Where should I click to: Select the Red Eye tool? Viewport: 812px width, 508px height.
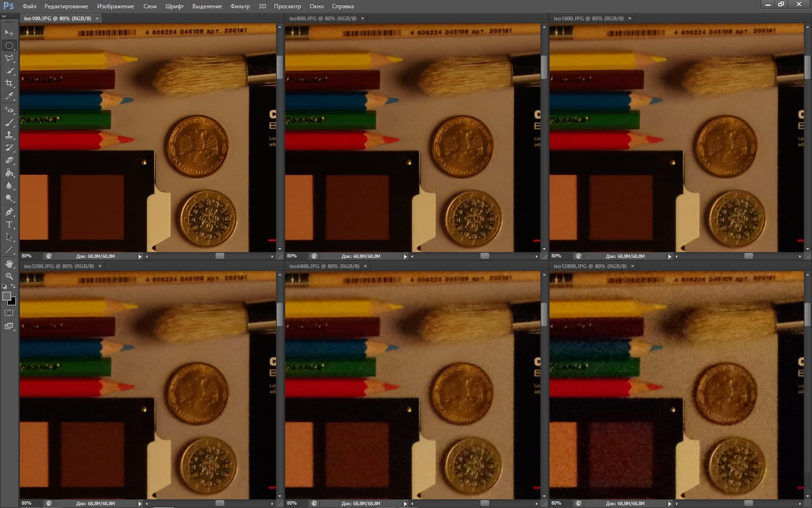click(x=9, y=110)
